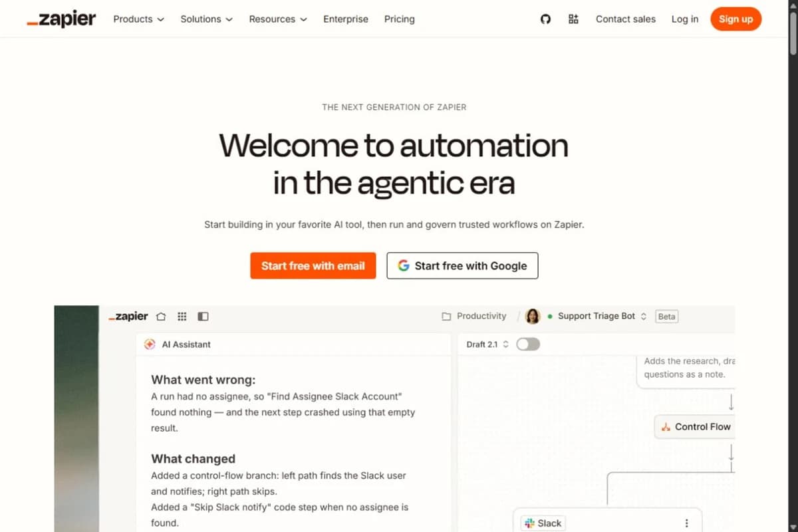Expand the Products menu

(x=138, y=19)
